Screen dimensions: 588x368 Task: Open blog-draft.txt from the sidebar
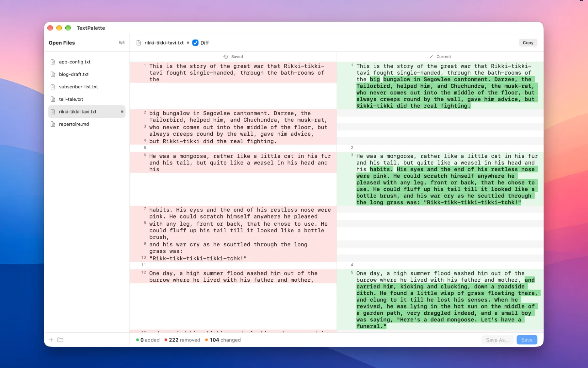click(x=87, y=74)
